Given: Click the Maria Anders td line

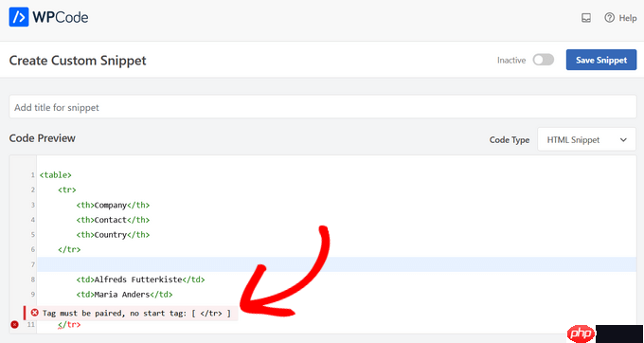Looking at the screenshot, I should pyautogui.click(x=124, y=295).
